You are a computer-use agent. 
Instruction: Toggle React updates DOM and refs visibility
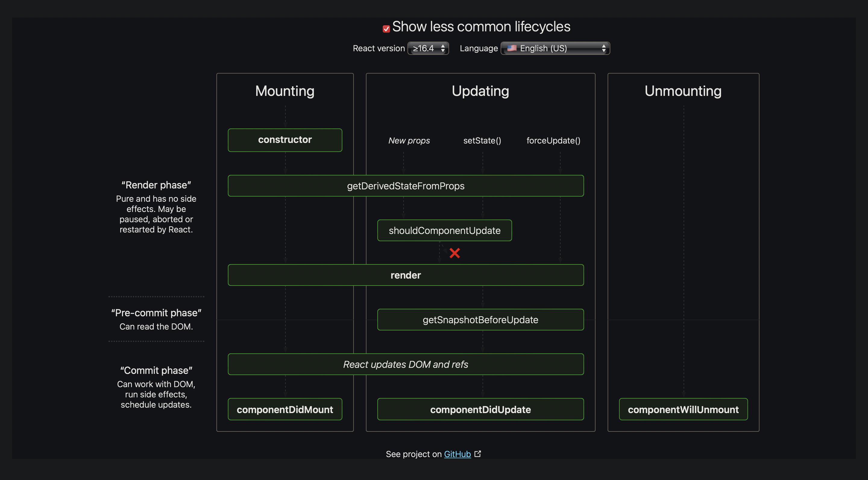tap(405, 364)
